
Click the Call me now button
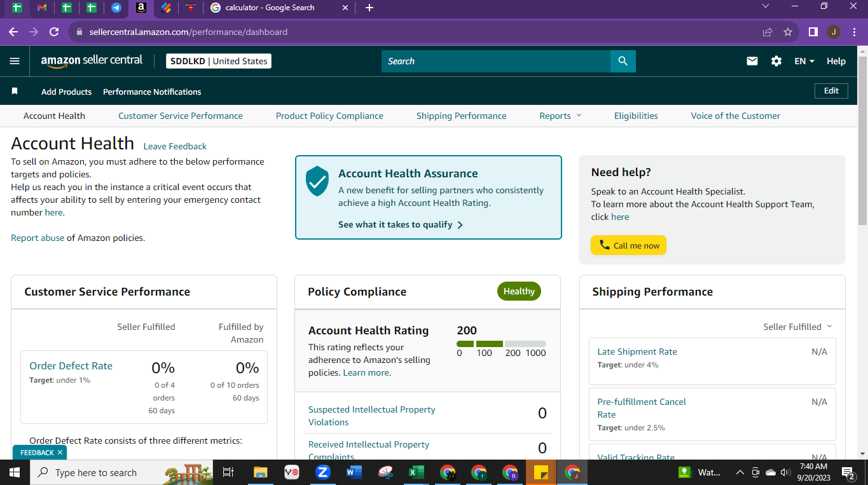pyautogui.click(x=628, y=245)
